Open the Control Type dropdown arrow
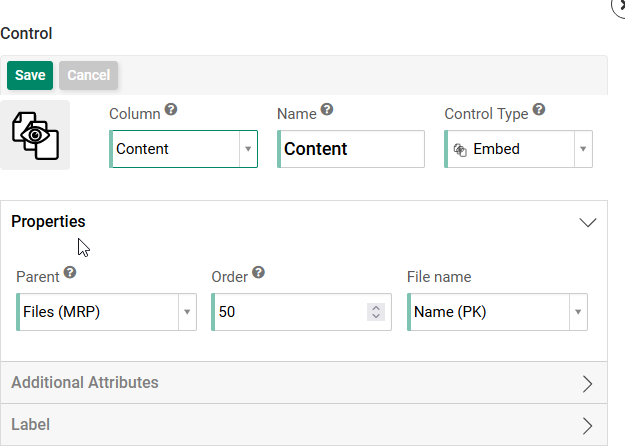Screen dimensions: 625x446 click(x=582, y=149)
